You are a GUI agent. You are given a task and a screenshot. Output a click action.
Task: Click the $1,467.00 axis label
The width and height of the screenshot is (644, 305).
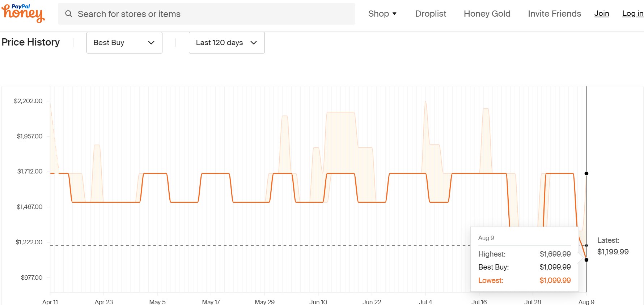pyautogui.click(x=30, y=207)
